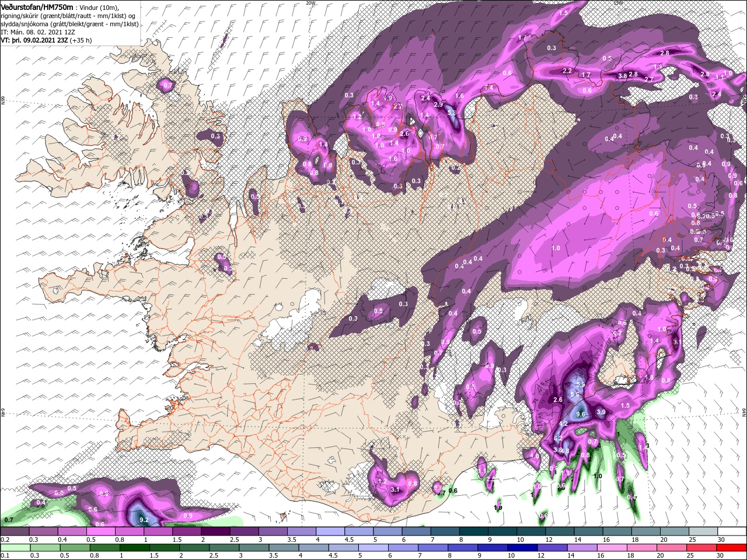Click upper legend swatch between 18 and 20
747x560 pixels.
click(645, 531)
